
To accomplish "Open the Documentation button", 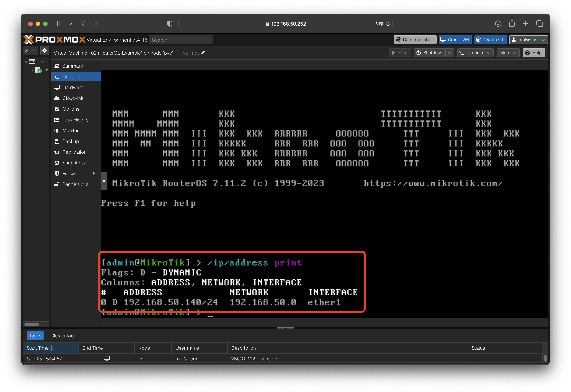I will point(415,40).
